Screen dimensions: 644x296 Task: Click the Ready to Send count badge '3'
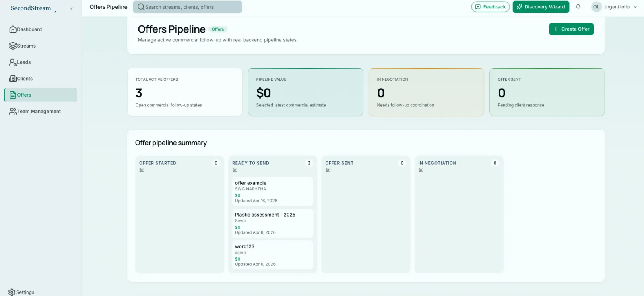309,163
